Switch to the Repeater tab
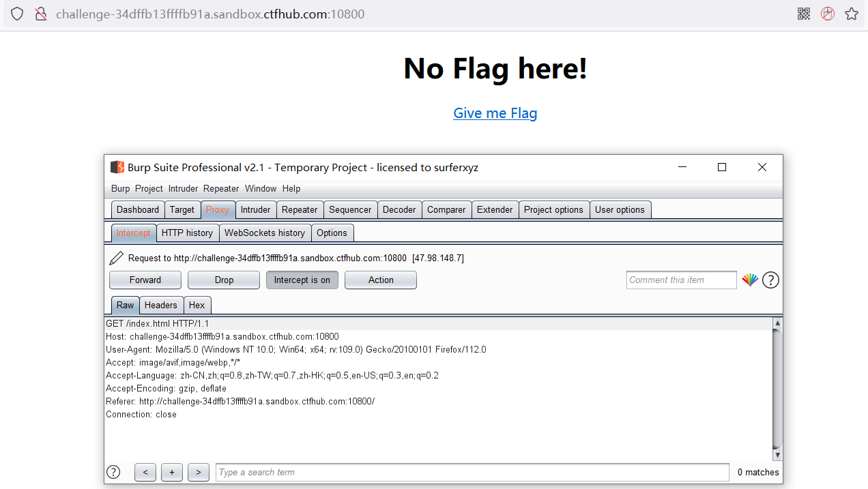The width and height of the screenshot is (868, 489). click(300, 209)
